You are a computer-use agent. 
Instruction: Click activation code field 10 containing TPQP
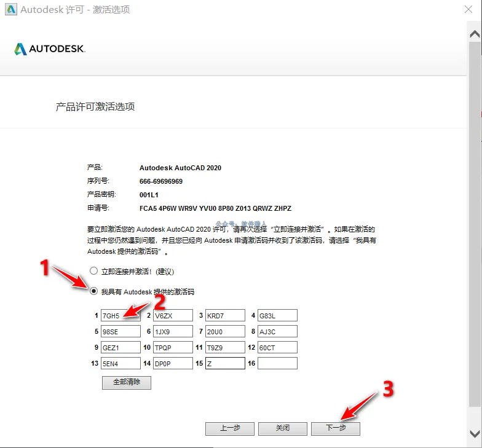point(173,347)
